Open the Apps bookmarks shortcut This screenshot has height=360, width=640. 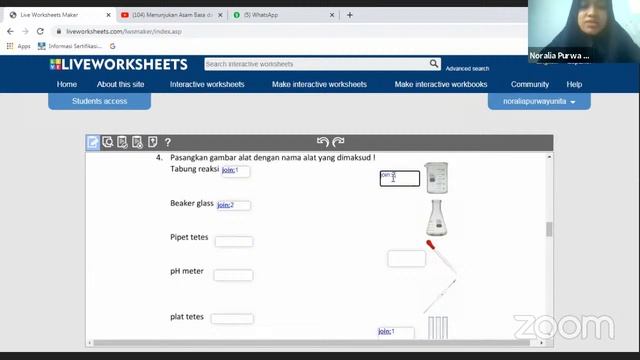(18, 46)
